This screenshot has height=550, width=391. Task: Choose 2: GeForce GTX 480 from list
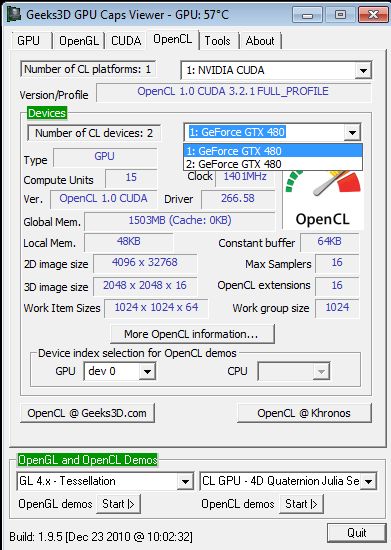(273, 164)
